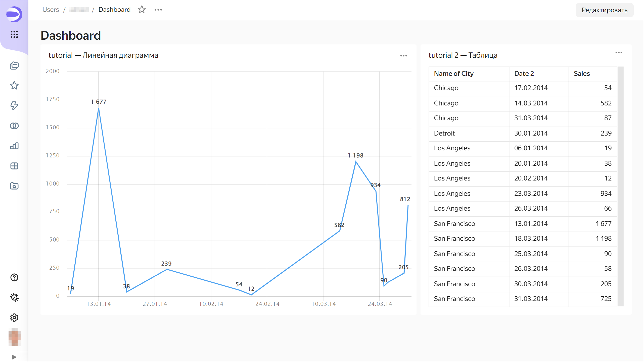Open the help question mark icon
Image resolution: width=644 pixels, height=362 pixels.
pyautogui.click(x=14, y=277)
